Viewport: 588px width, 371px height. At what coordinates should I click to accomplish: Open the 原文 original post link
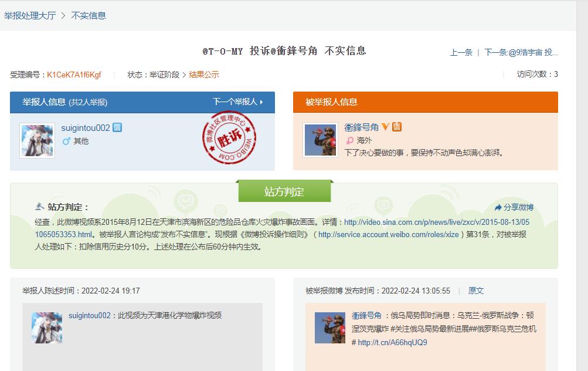pos(476,291)
